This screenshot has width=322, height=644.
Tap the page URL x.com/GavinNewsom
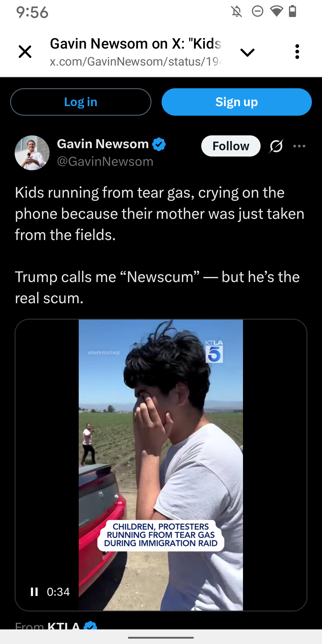tap(136, 61)
